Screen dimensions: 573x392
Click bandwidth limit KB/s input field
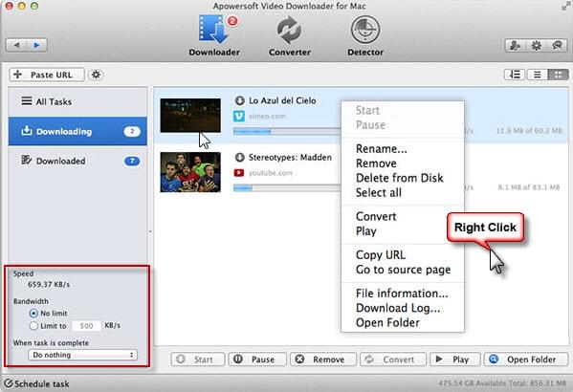point(86,325)
